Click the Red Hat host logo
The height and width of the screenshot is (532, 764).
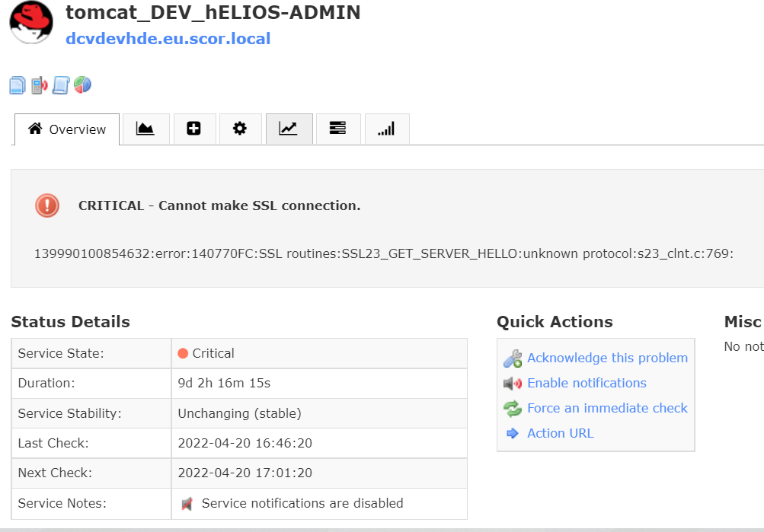(x=31, y=23)
